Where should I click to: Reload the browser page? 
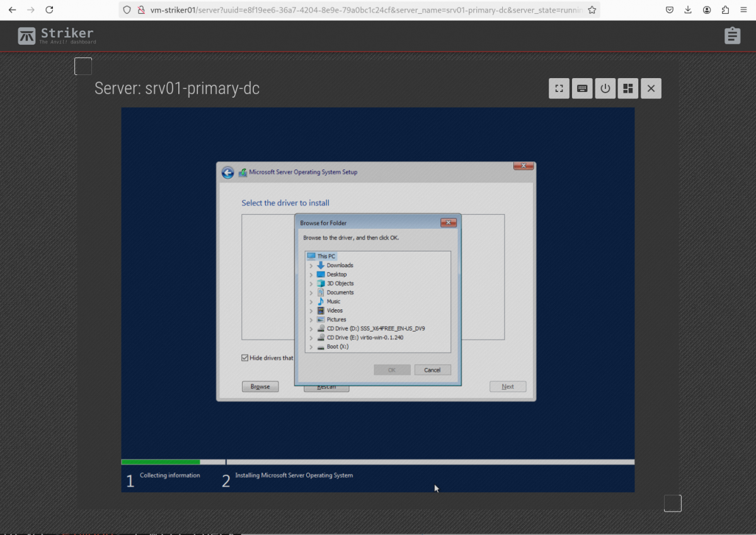click(x=49, y=10)
